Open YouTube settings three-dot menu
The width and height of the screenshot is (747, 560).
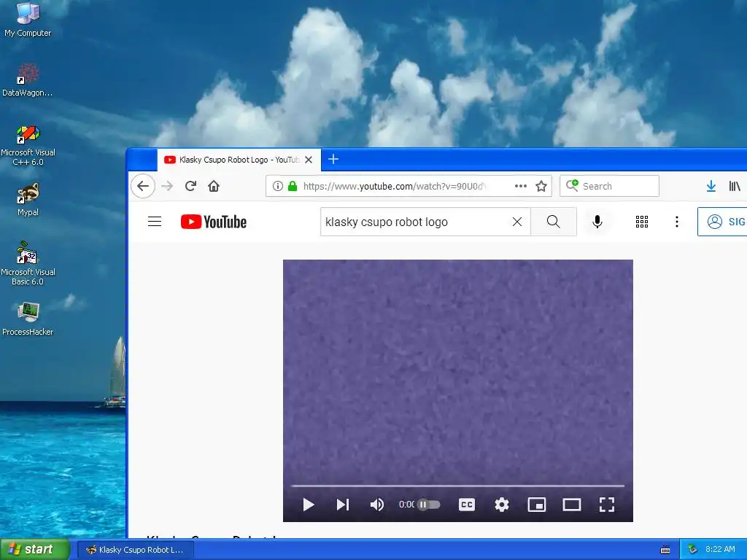pos(676,222)
